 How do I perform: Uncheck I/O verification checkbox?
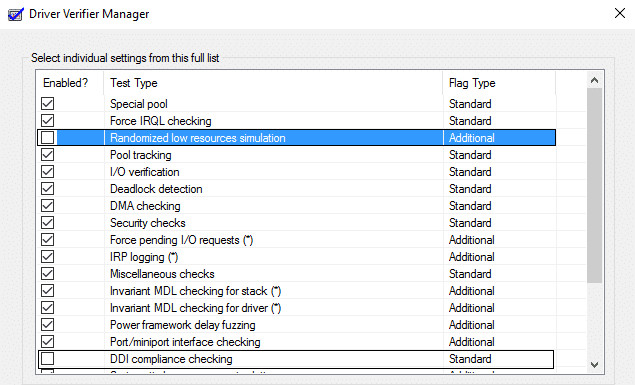tap(47, 172)
